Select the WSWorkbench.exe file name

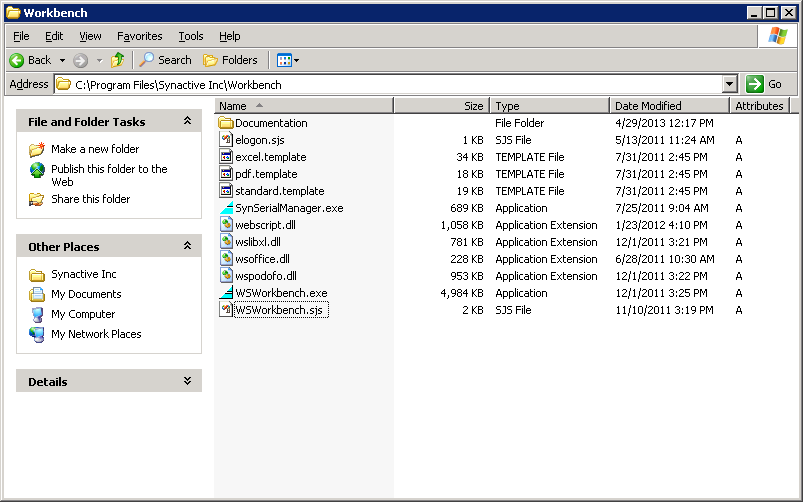[x=281, y=293]
